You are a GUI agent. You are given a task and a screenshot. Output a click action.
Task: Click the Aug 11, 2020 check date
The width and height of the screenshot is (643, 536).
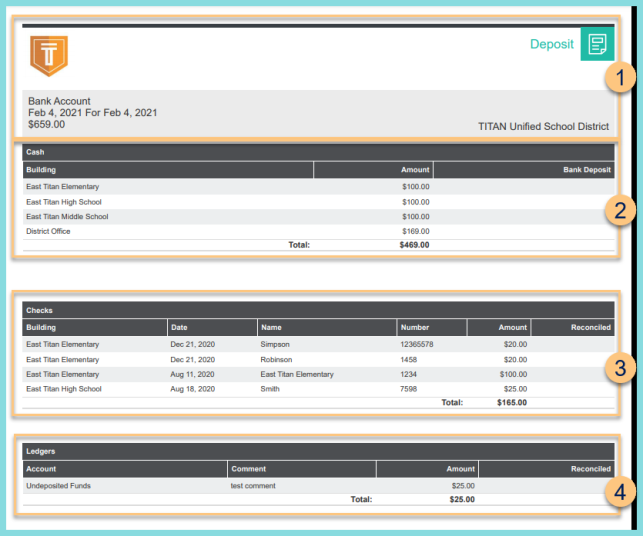point(193,374)
